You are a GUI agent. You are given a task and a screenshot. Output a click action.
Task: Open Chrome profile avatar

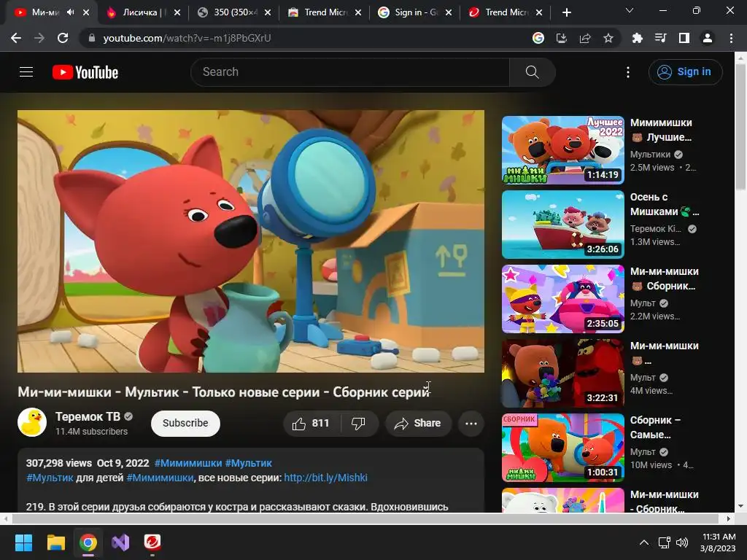(x=708, y=38)
